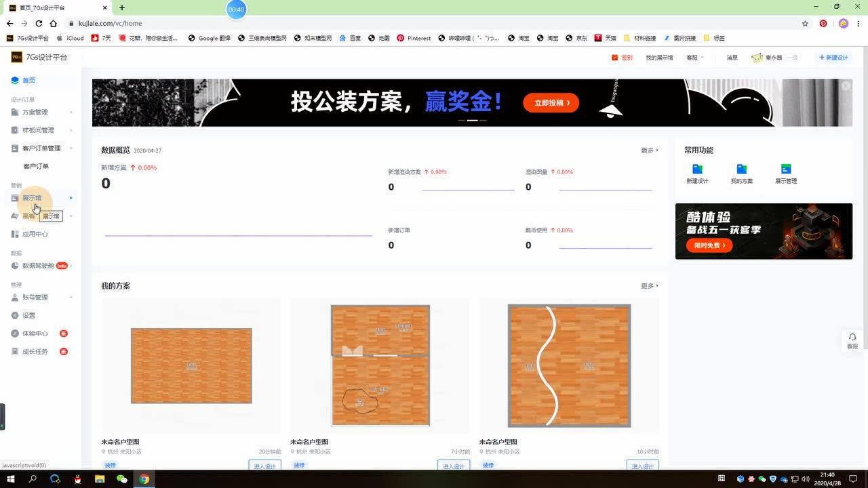868x488 pixels.
Task: Click the 新建设计 button at top right
Action: point(833,57)
